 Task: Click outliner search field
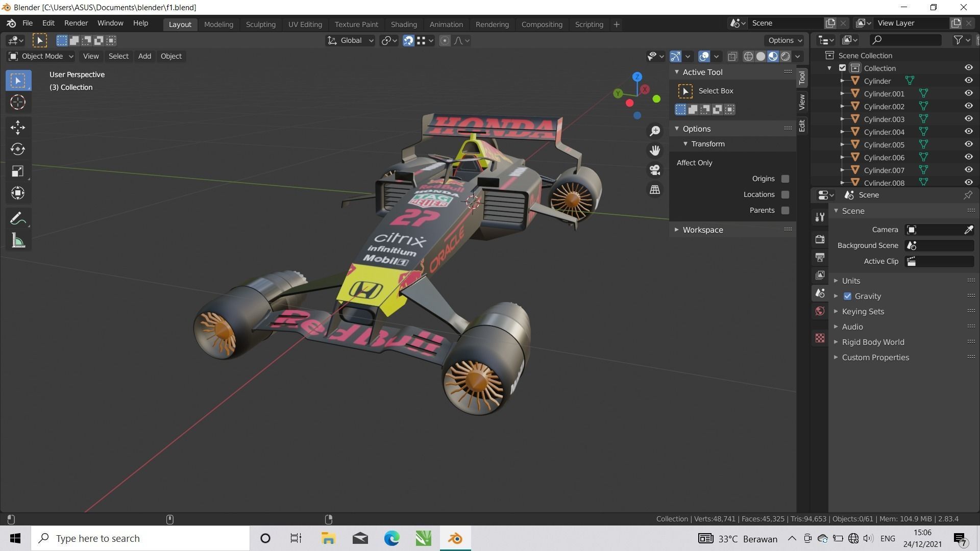pyautogui.click(x=905, y=40)
